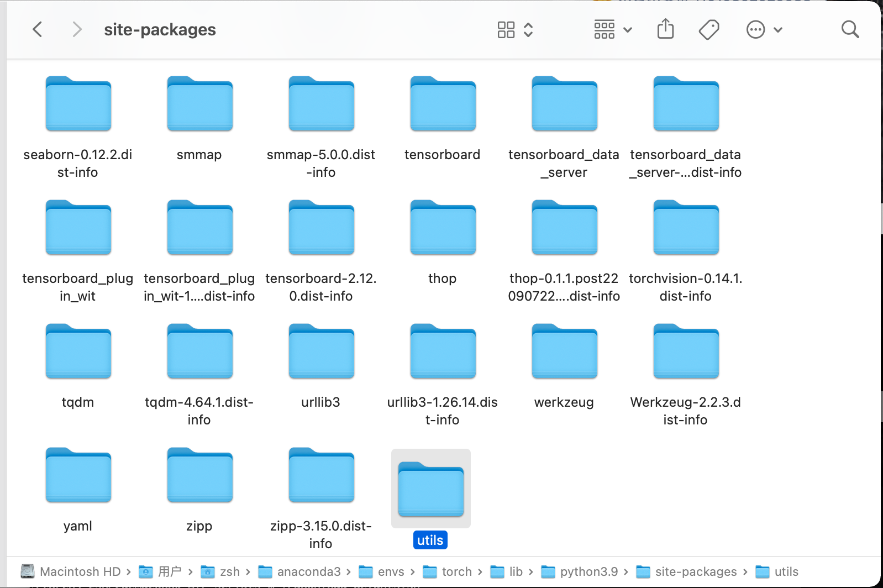The width and height of the screenshot is (883, 588).
Task: Go to torch in path bar
Action: pos(447,571)
